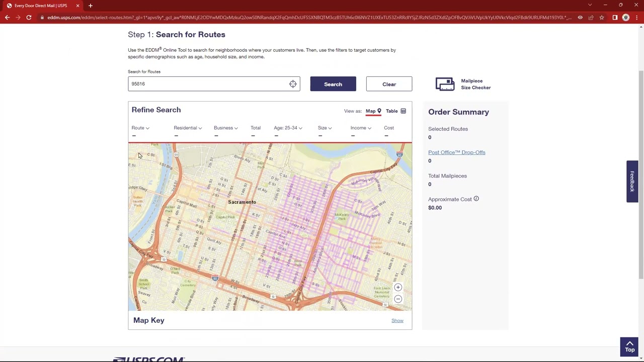Open the tab search chevron
The width and height of the screenshot is (644, 362).
[x=590, y=5]
